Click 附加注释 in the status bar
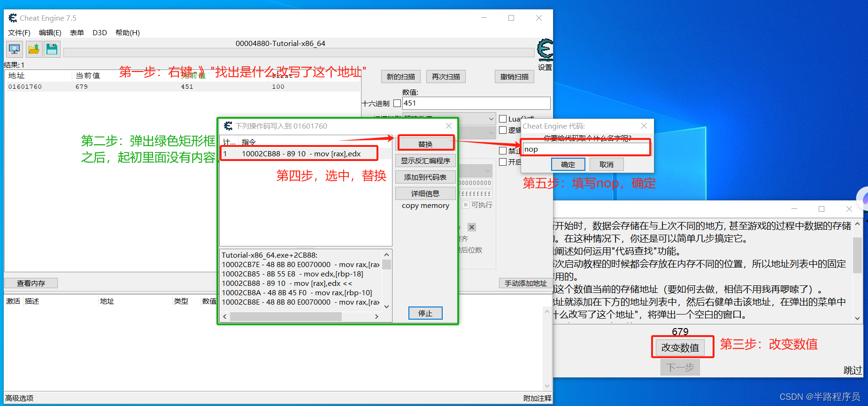The height and width of the screenshot is (406, 868). (x=538, y=398)
